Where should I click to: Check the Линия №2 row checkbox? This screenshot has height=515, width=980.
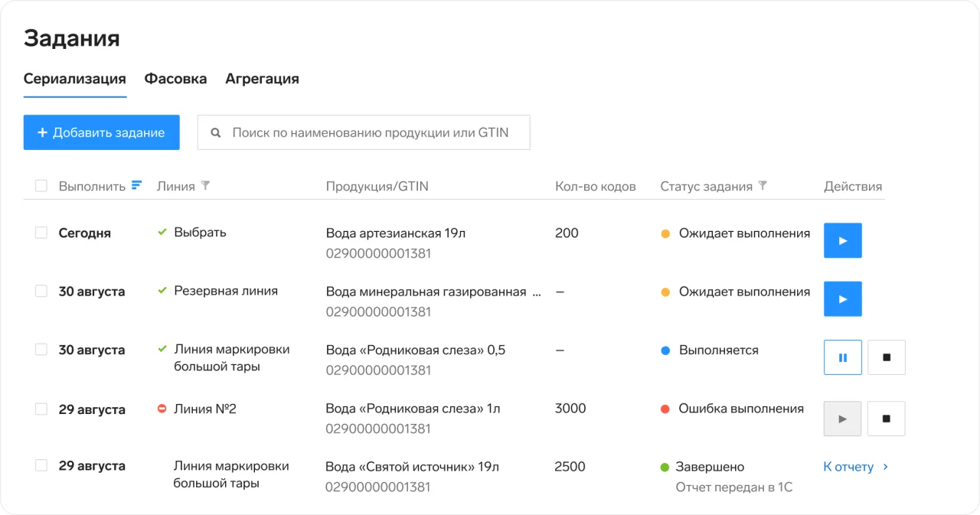41,409
